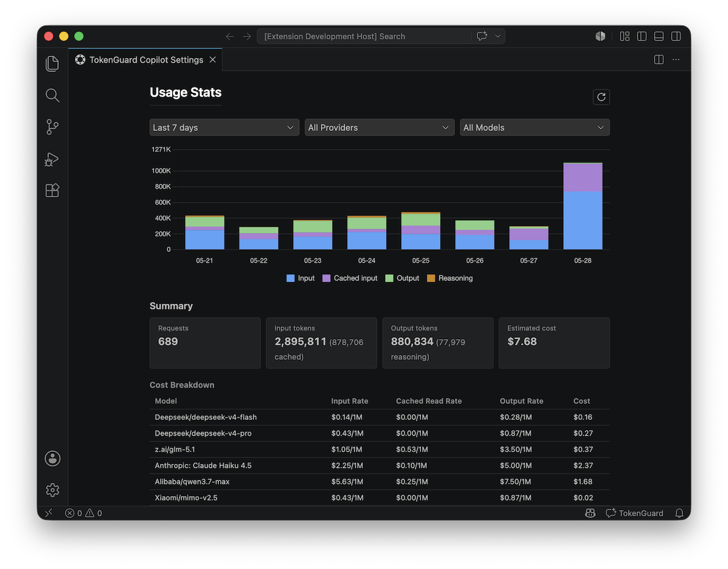The width and height of the screenshot is (728, 569).
Task: Open notifications bell in status bar
Action: (x=679, y=513)
